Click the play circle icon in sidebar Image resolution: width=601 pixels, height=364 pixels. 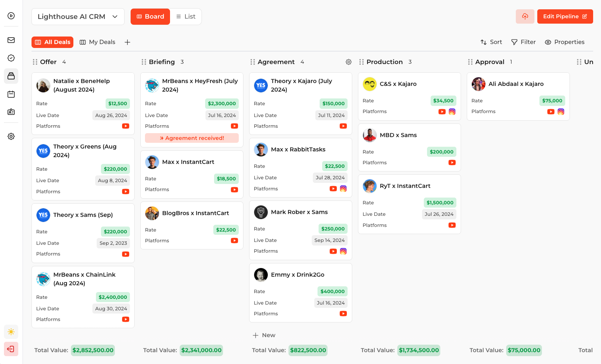[11, 16]
